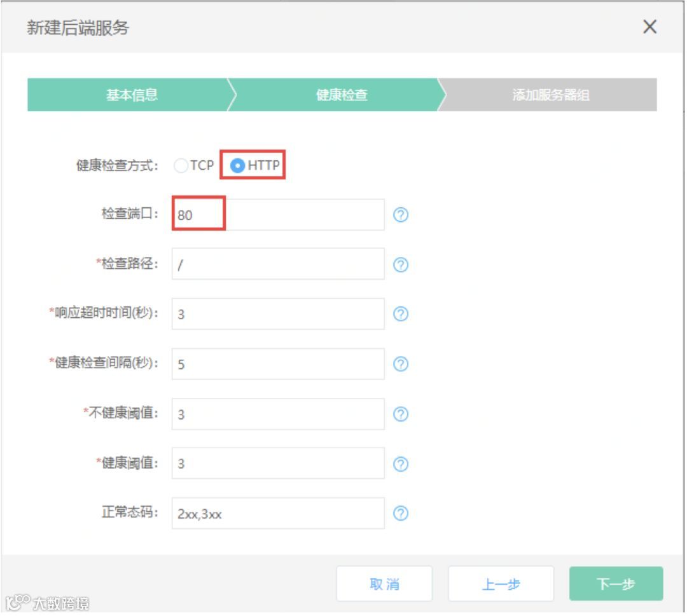Go to 基本信息 step
Viewport: 687px width, 616px height.
click(132, 95)
